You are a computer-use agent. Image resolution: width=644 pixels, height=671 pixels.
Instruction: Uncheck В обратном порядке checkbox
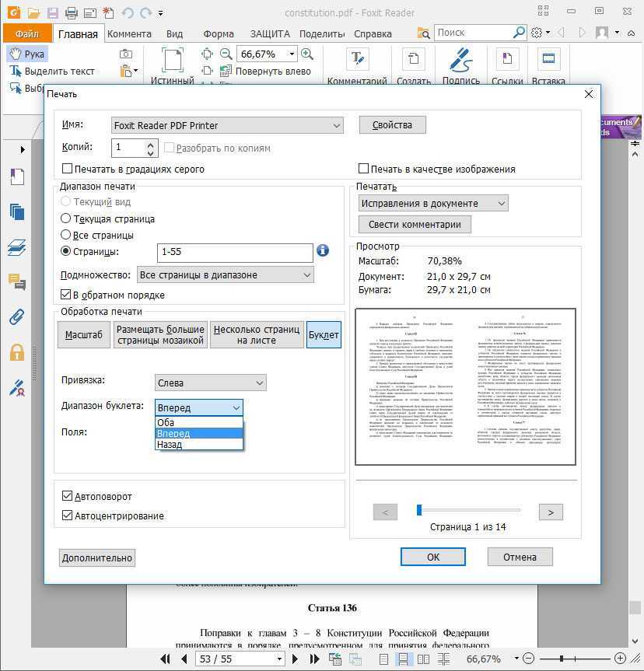[65, 295]
